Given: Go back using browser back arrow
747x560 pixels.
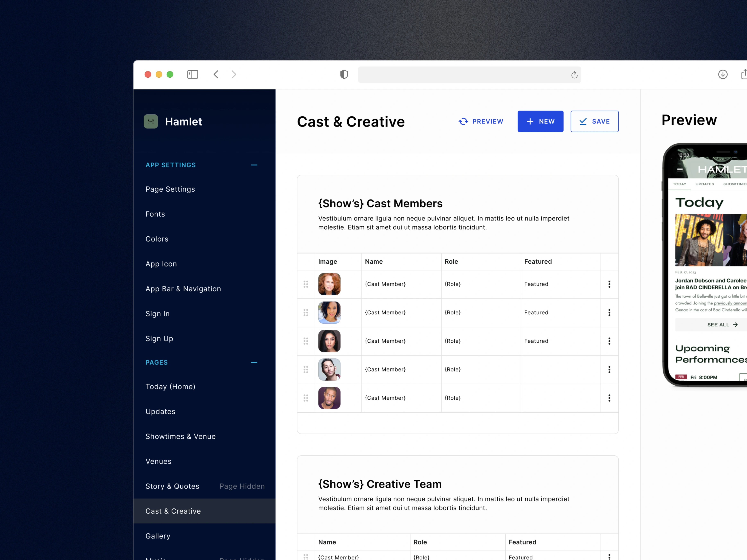Looking at the screenshot, I should click(x=216, y=74).
